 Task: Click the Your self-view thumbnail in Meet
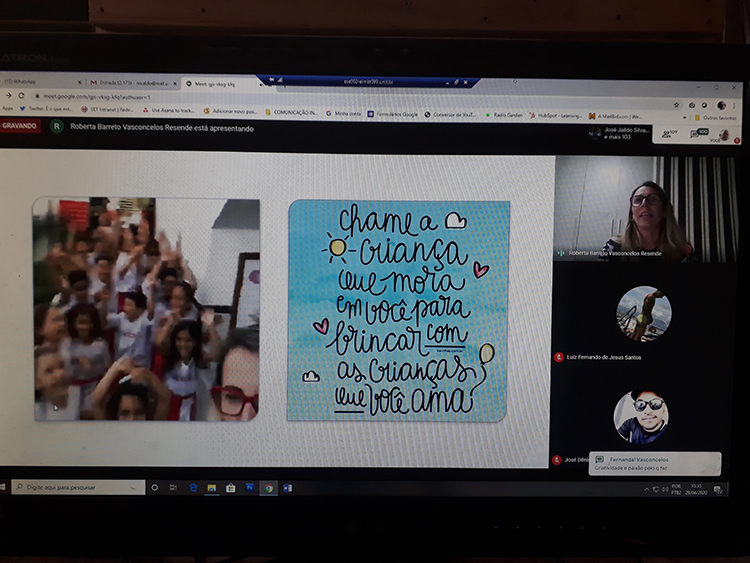(x=723, y=134)
